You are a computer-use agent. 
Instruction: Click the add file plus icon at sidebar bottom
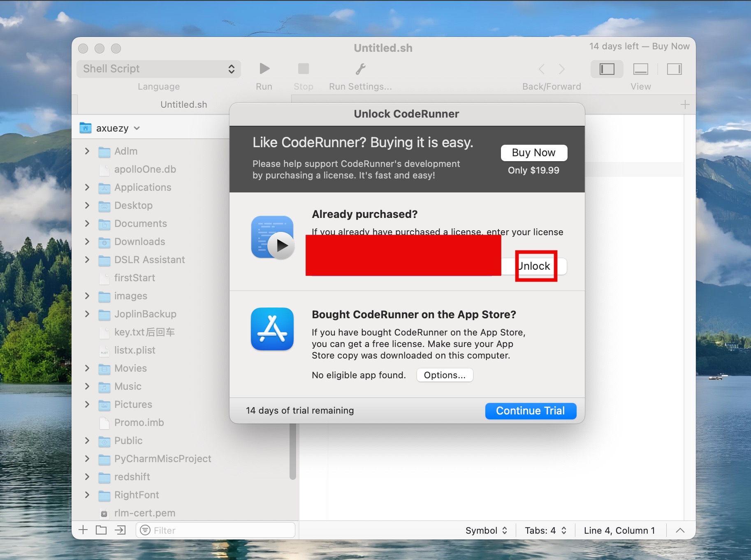[83, 530]
